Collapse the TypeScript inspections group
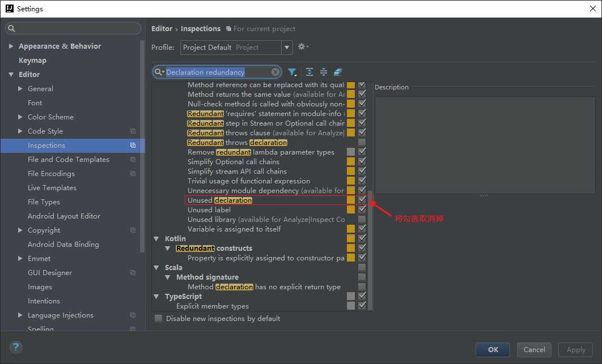602x364 pixels. click(x=156, y=296)
